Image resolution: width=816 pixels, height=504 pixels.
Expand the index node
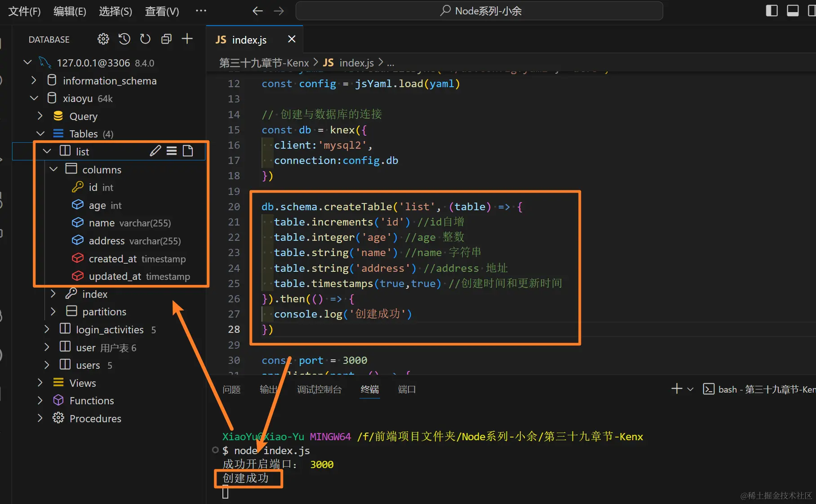coord(53,294)
